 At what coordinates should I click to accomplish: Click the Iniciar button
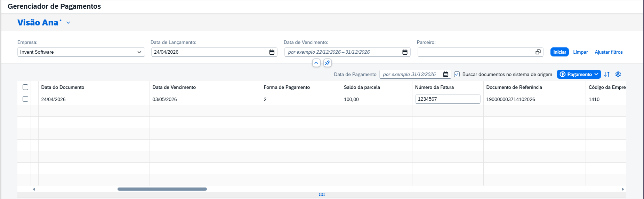(560, 52)
